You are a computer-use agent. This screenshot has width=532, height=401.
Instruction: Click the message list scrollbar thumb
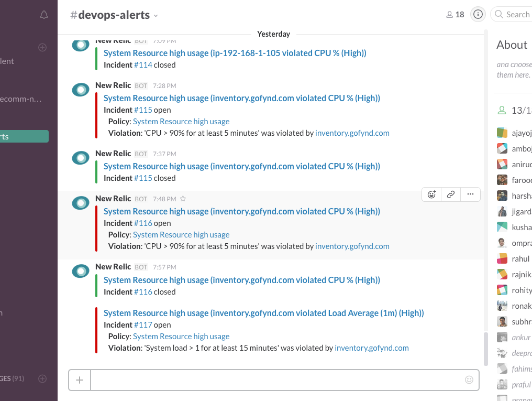tap(485, 348)
